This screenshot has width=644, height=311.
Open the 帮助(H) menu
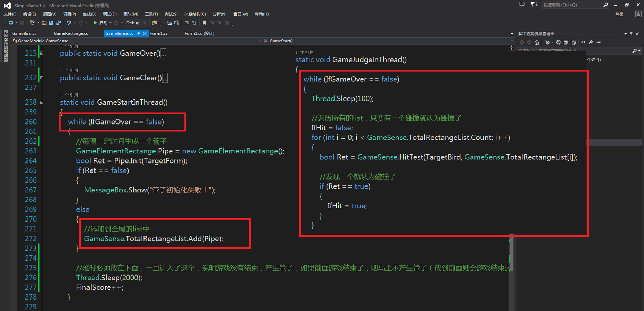click(262, 14)
